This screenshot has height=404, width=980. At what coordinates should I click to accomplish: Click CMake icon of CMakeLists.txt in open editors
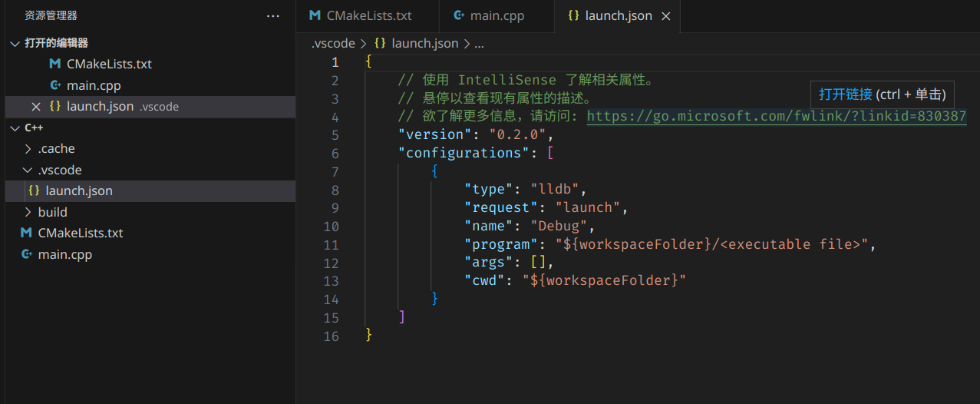(54, 65)
